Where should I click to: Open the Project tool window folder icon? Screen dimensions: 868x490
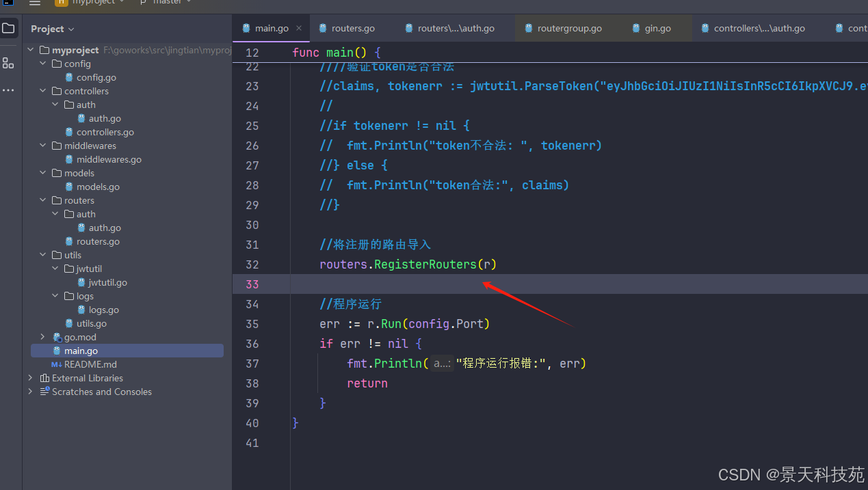tap(8, 28)
